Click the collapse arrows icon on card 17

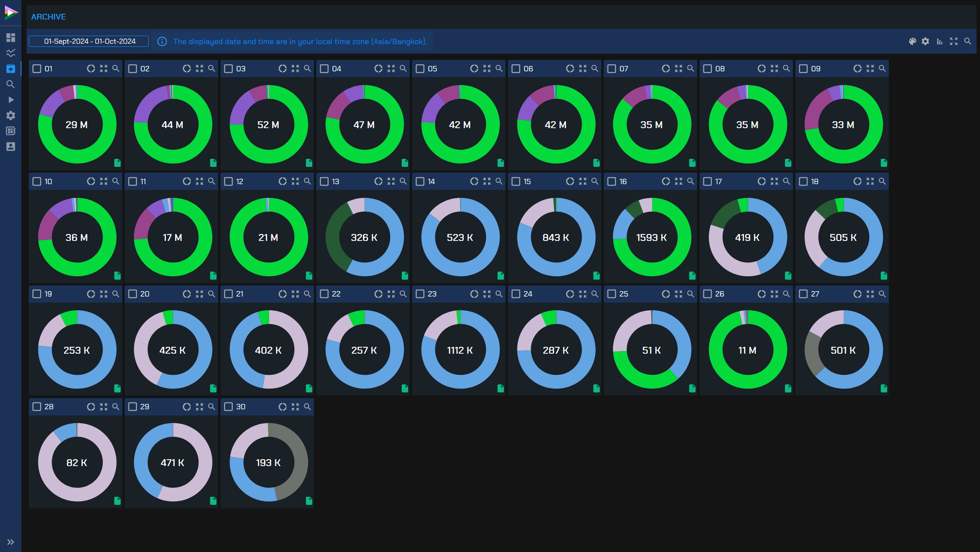774,181
